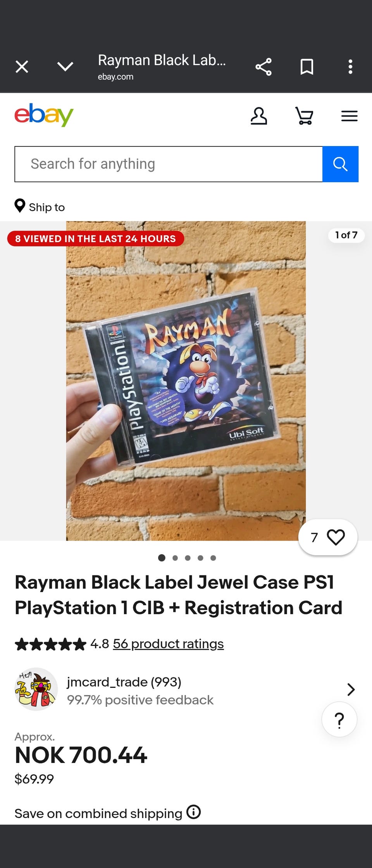The image size is (372, 868).
Task: Open the shopping cart
Action: pyautogui.click(x=304, y=116)
